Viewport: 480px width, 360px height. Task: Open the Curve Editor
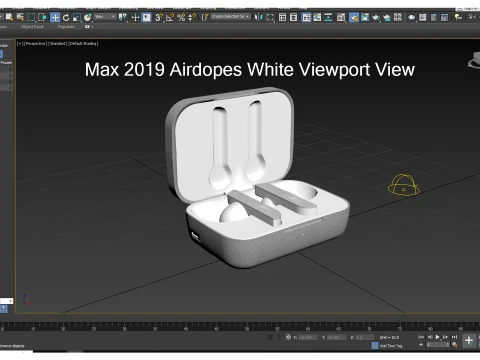[x=317, y=17]
